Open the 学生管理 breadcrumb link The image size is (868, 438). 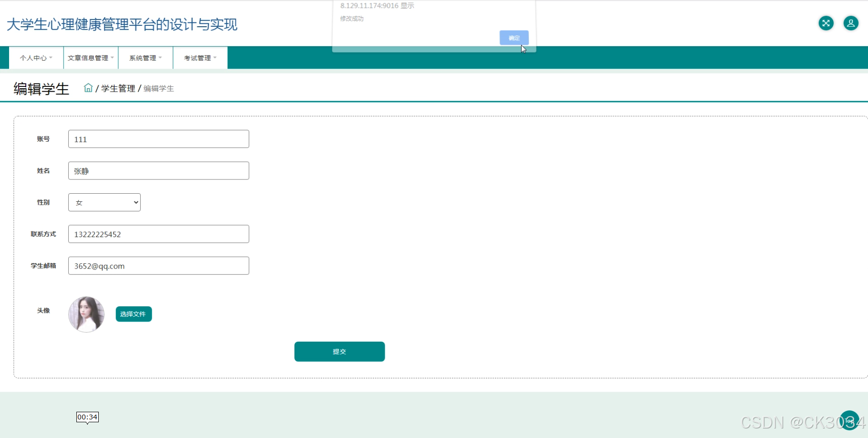point(117,88)
